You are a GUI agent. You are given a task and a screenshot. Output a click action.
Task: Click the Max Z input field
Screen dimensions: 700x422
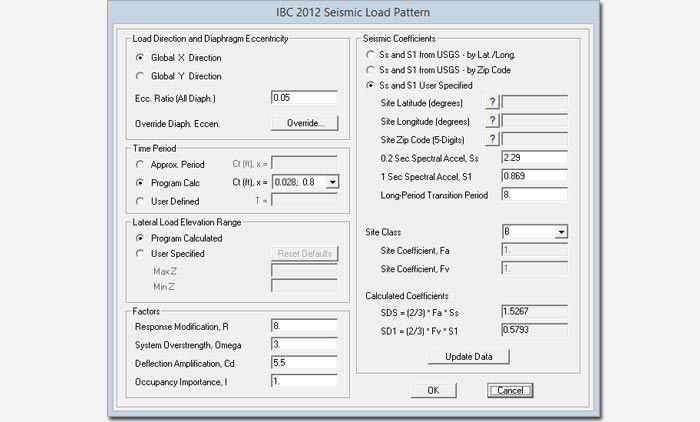[304, 271]
